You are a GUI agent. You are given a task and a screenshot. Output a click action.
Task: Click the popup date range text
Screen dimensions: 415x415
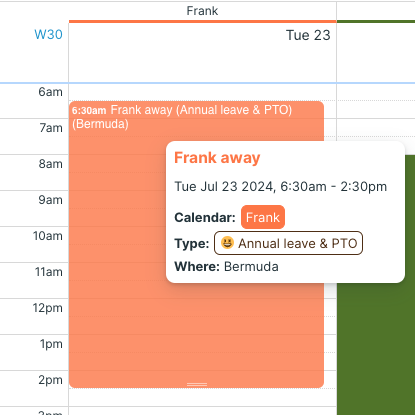pos(281,186)
